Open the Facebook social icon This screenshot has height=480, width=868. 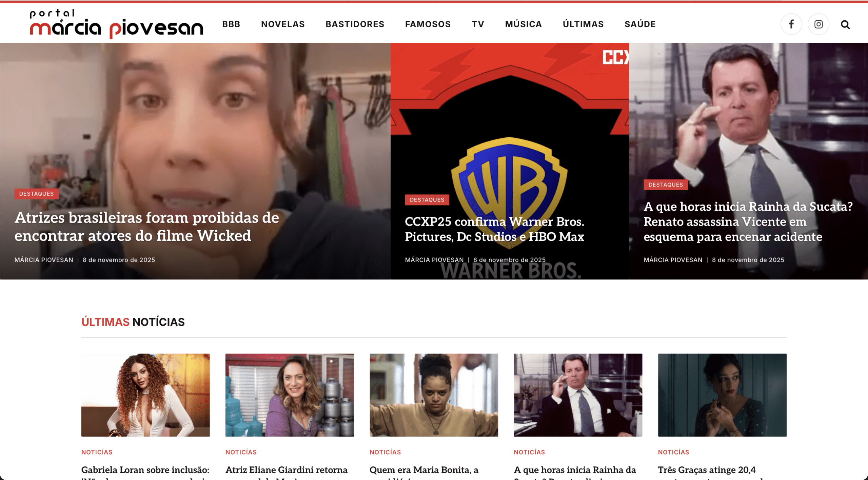[791, 24]
